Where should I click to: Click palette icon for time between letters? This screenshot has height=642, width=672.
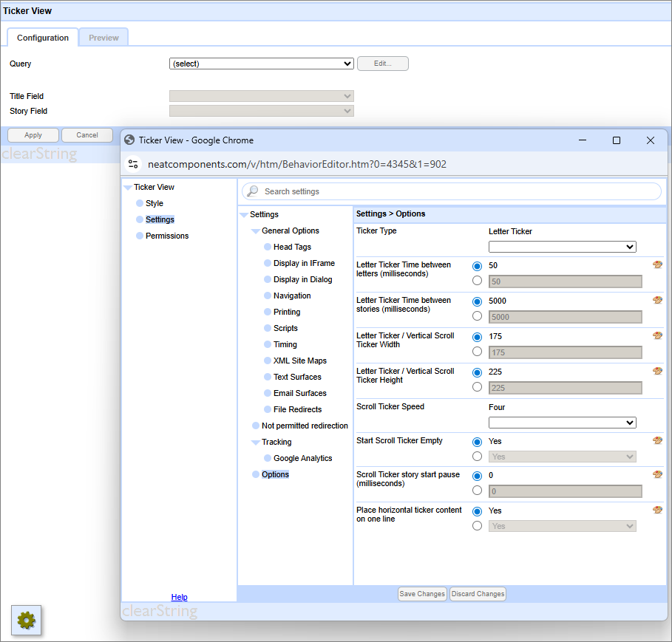[657, 264]
